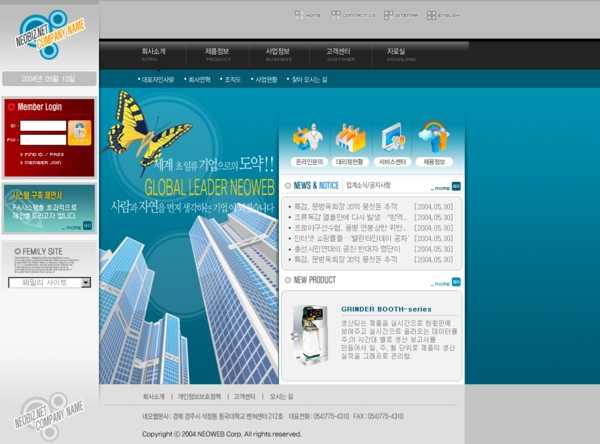The width and height of the screenshot is (600, 444).
Task: Click footer link 회사소개
Action: (153, 397)
